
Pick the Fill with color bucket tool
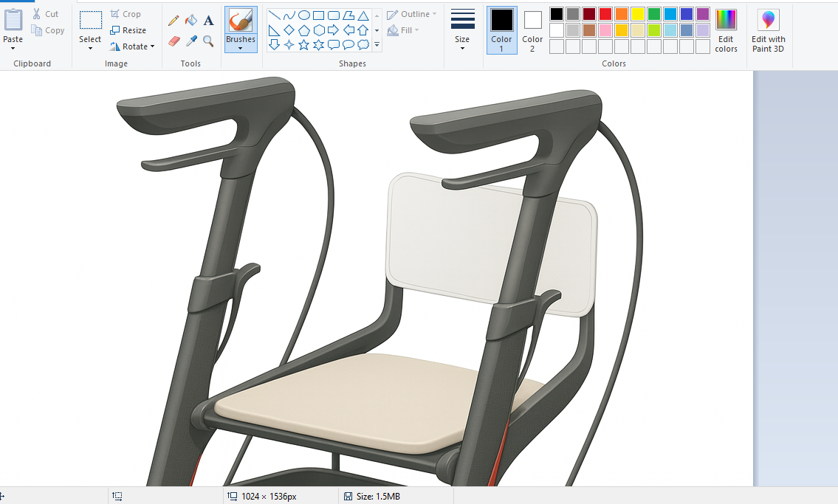(x=191, y=21)
